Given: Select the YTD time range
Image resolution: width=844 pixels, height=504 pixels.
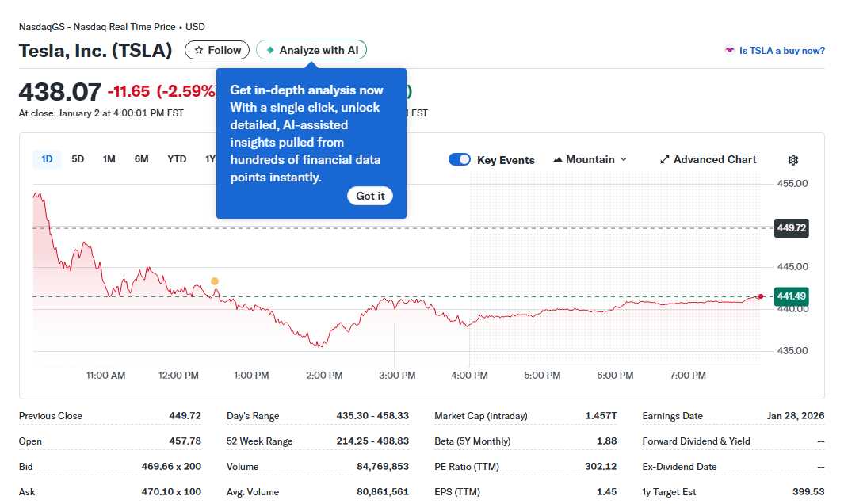Looking at the screenshot, I should 176,158.
